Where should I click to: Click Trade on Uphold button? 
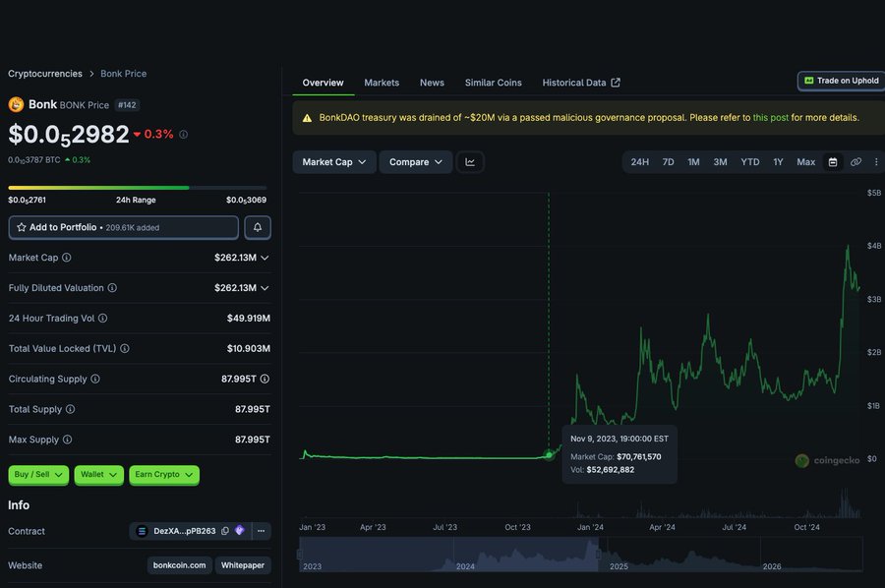(842, 81)
